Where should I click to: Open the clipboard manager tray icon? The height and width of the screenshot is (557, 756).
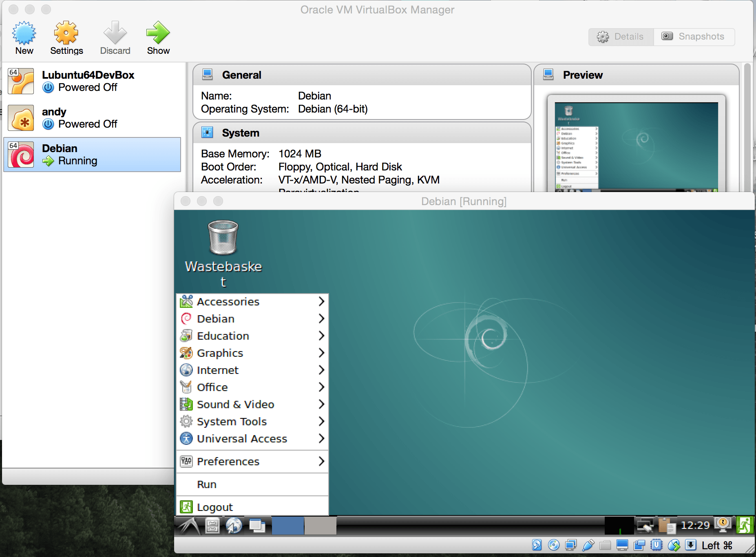click(x=667, y=526)
